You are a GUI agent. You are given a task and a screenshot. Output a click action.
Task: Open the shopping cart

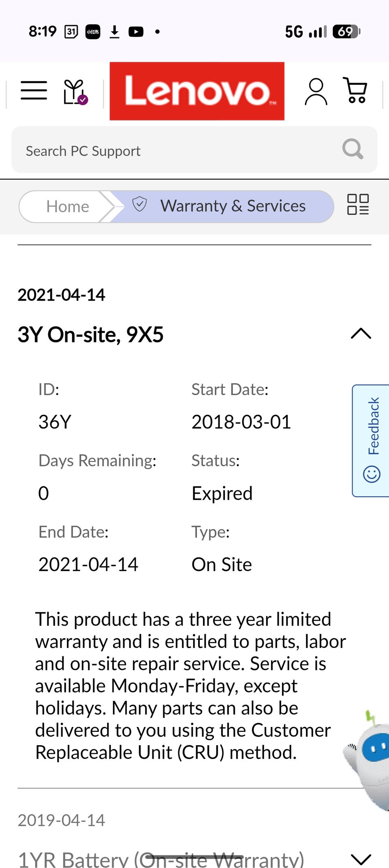click(355, 90)
